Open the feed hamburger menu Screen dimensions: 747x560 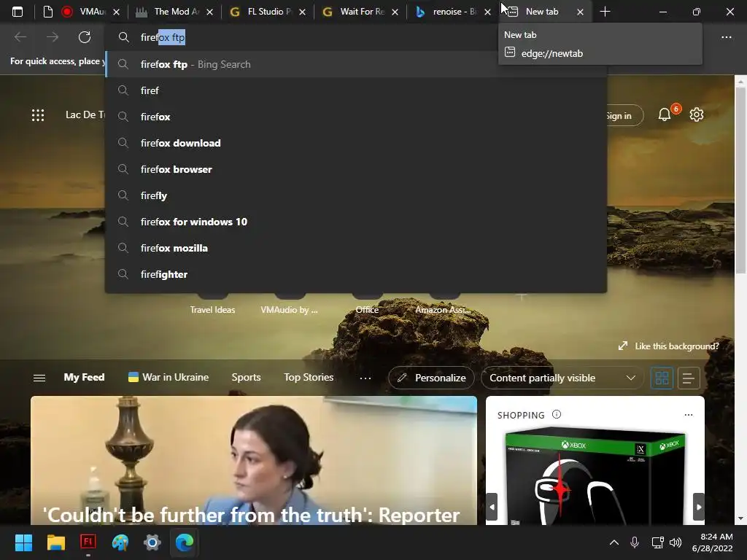coord(39,378)
